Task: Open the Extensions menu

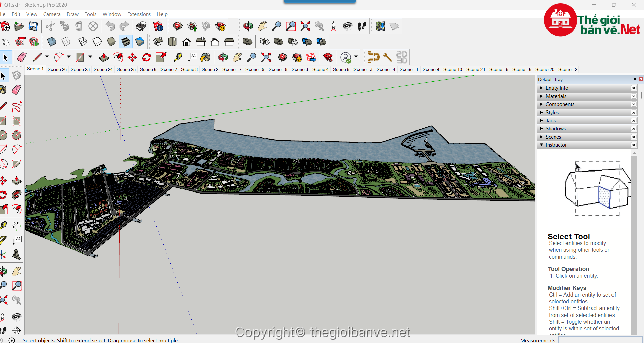Action: tap(139, 14)
